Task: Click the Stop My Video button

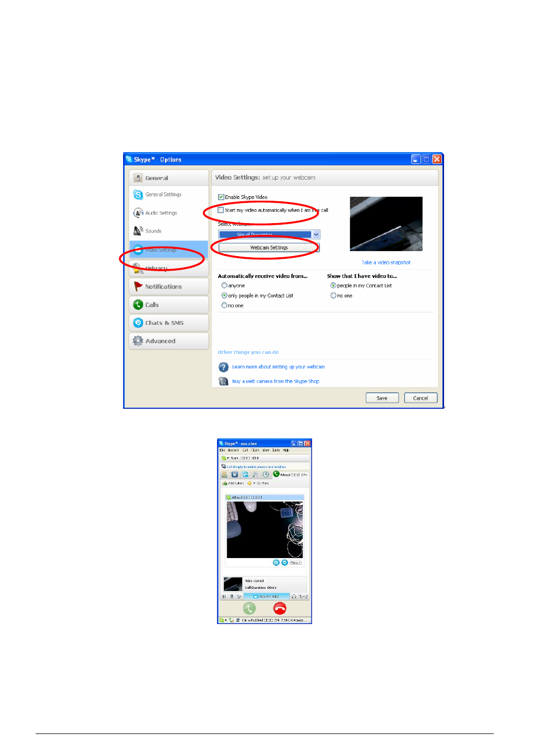Action: 267,597
